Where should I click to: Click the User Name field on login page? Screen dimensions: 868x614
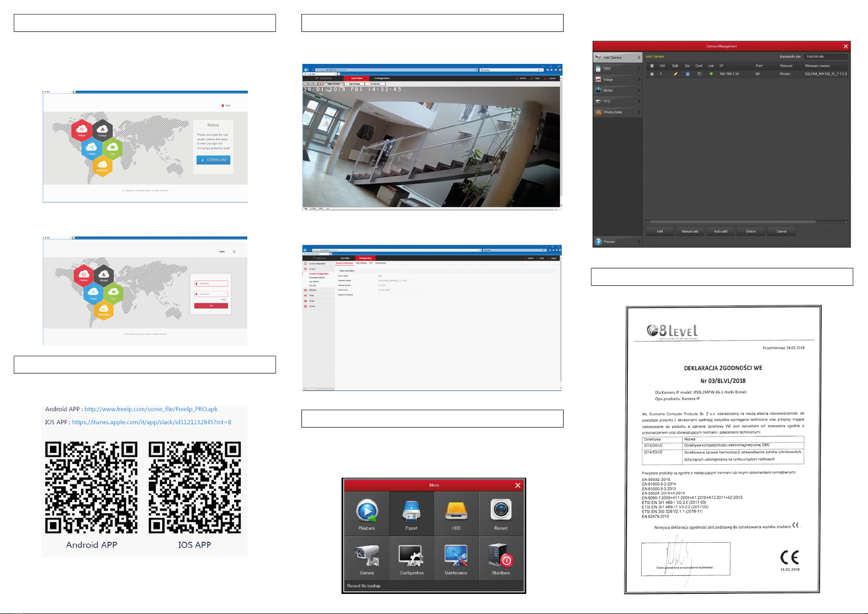click(x=211, y=283)
